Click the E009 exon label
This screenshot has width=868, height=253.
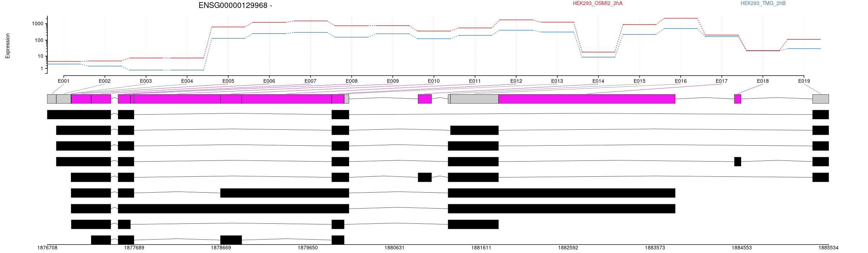coord(393,81)
